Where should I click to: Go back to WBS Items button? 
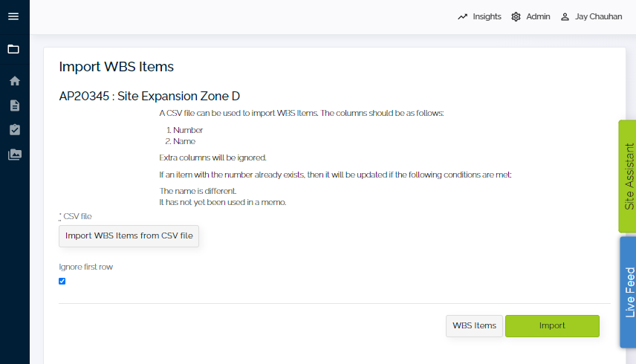(474, 326)
